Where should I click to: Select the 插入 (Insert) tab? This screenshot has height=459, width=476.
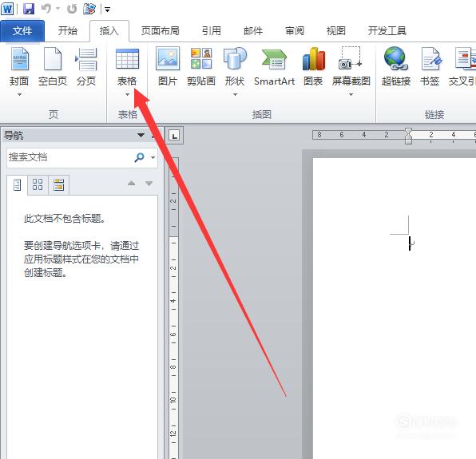[109, 30]
